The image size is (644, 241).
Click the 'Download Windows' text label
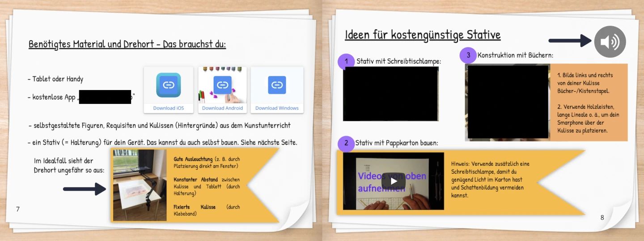[x=277, y=108]
